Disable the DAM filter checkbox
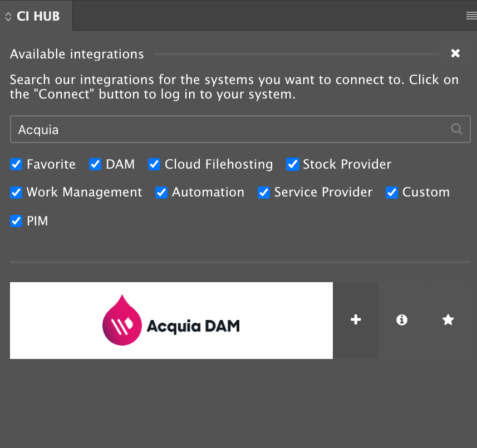This screenshot has height=448, width=477. (95, 164)
